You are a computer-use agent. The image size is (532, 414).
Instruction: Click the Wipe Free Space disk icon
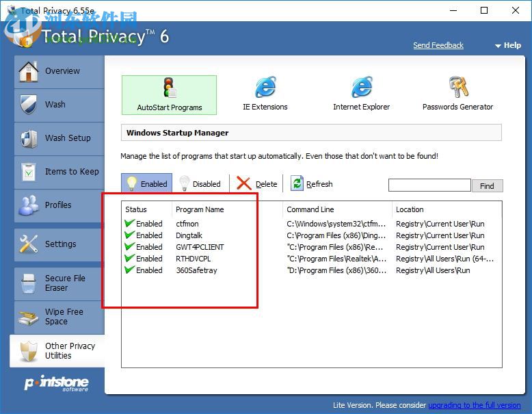tap(29, 318)
